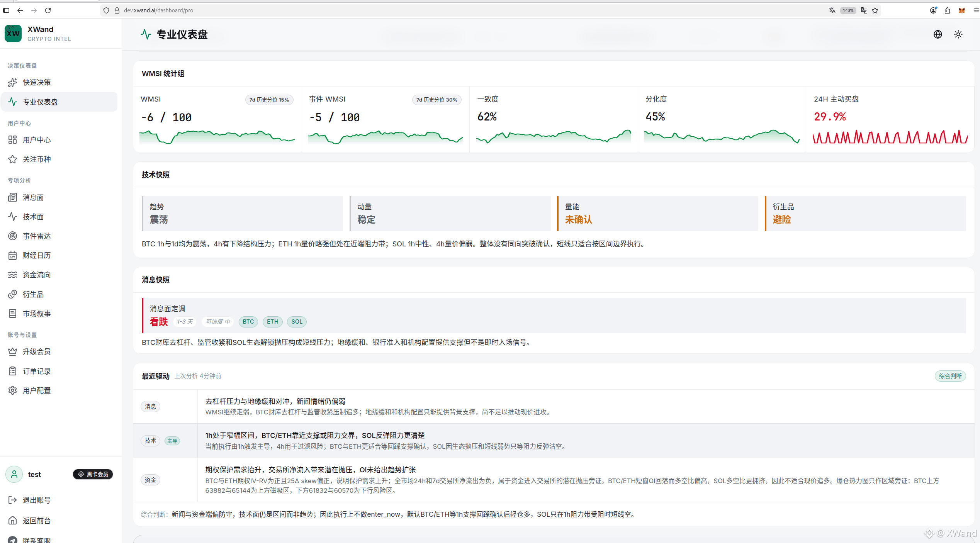980x543 pixels.
Task: Click the test user avatar
Action: [x=14, y=474]
